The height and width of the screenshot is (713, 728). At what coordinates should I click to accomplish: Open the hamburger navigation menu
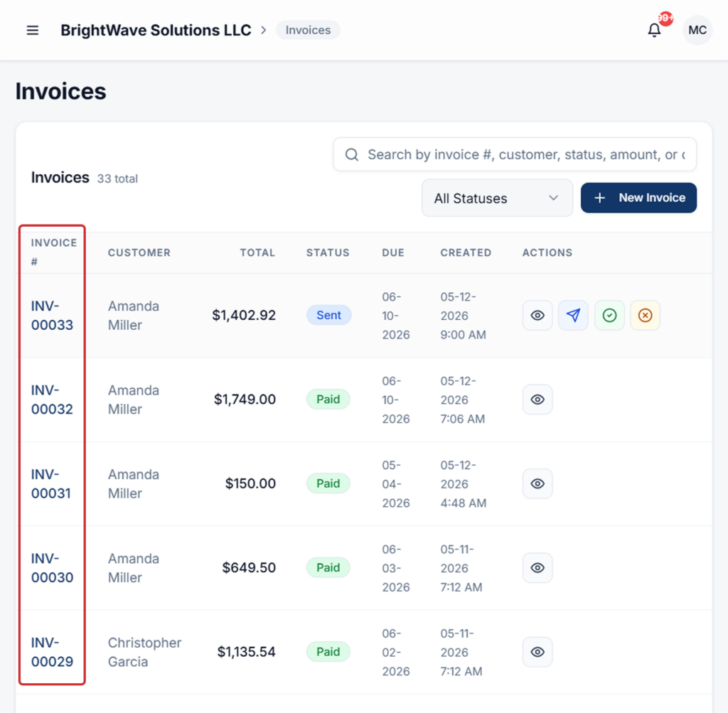33,30
